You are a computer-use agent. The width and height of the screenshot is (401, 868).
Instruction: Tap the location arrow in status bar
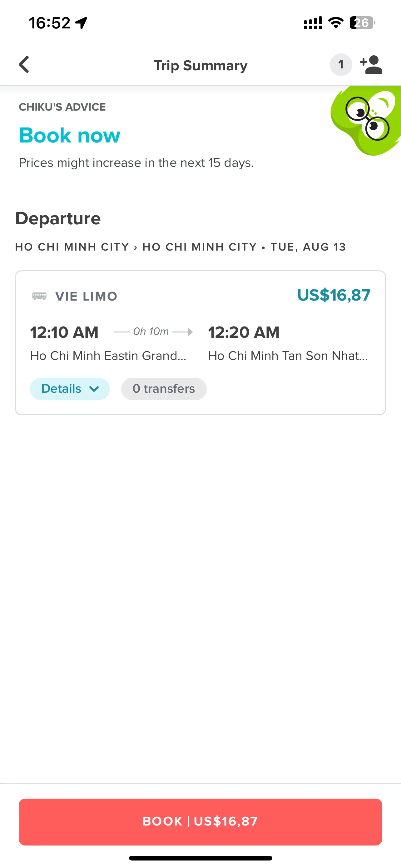pyautogui.click(x=81, y=23)
